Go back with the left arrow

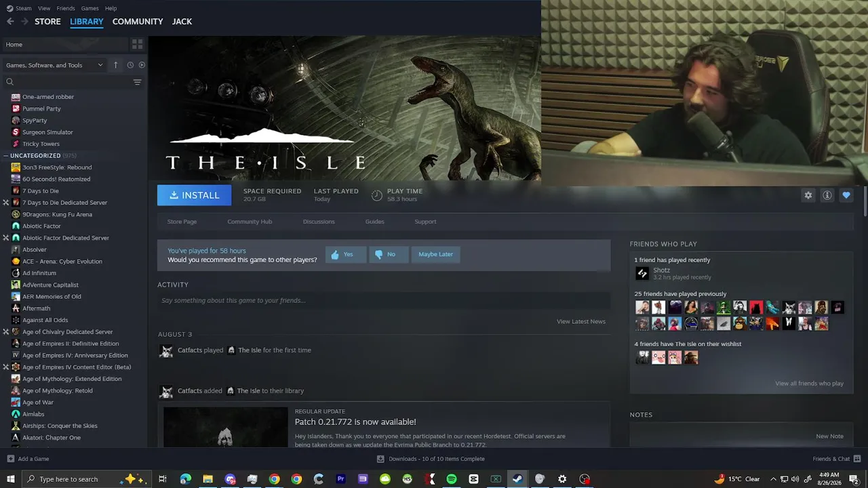click(x=10, y=22)
